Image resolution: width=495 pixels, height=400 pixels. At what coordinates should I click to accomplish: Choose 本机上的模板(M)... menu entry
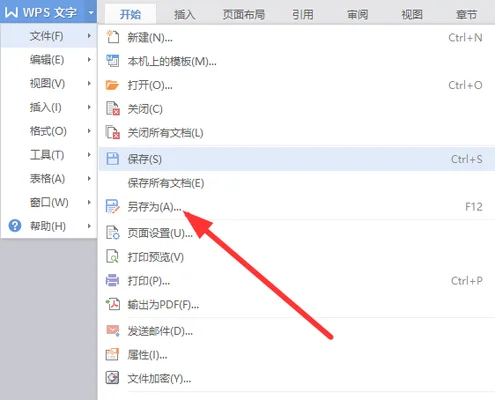point(297,61)
